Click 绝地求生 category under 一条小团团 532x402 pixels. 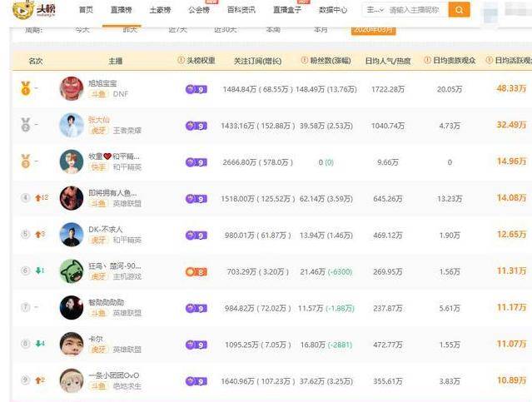(127, 386)
